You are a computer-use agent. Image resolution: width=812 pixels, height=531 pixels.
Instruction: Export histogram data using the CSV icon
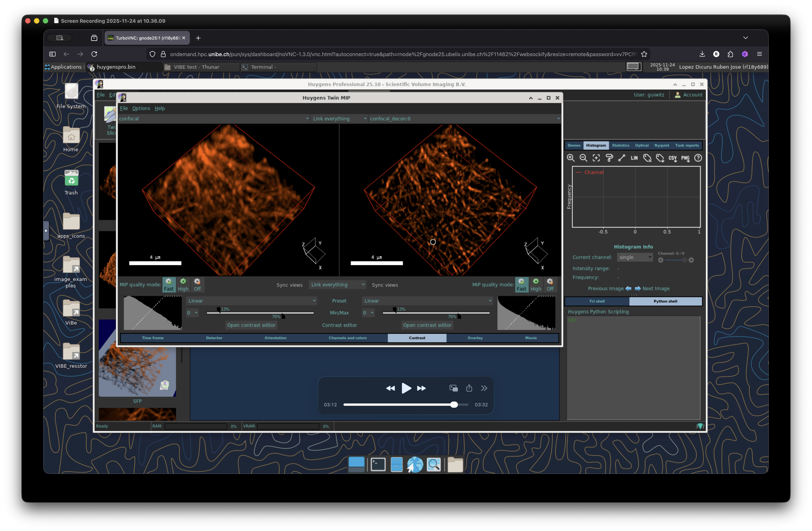coord(672,158)
